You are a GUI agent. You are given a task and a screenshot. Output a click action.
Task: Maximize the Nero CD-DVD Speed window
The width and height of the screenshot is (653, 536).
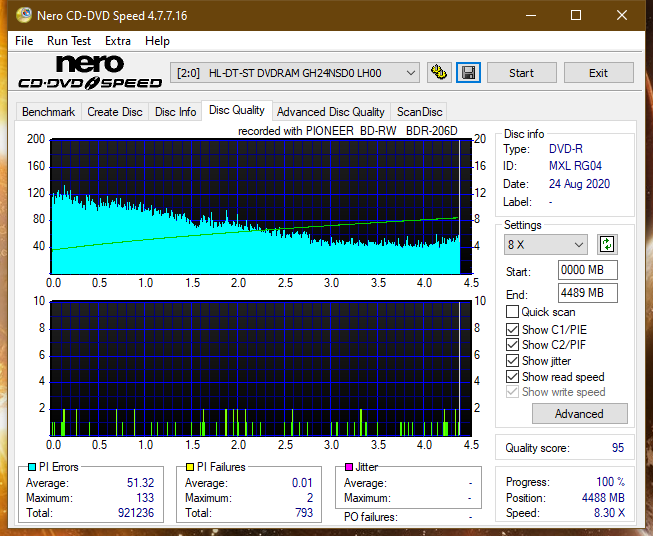[x=576, y=15]
